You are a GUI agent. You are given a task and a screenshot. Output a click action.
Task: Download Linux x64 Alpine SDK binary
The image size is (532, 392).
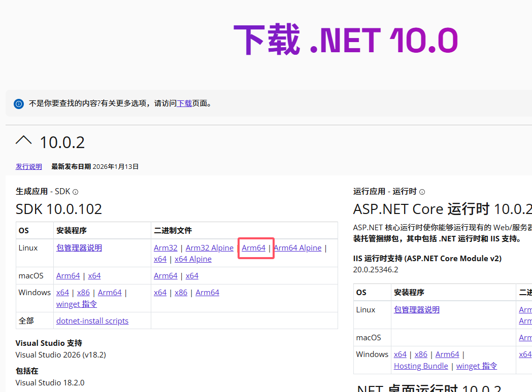point(193,259)
